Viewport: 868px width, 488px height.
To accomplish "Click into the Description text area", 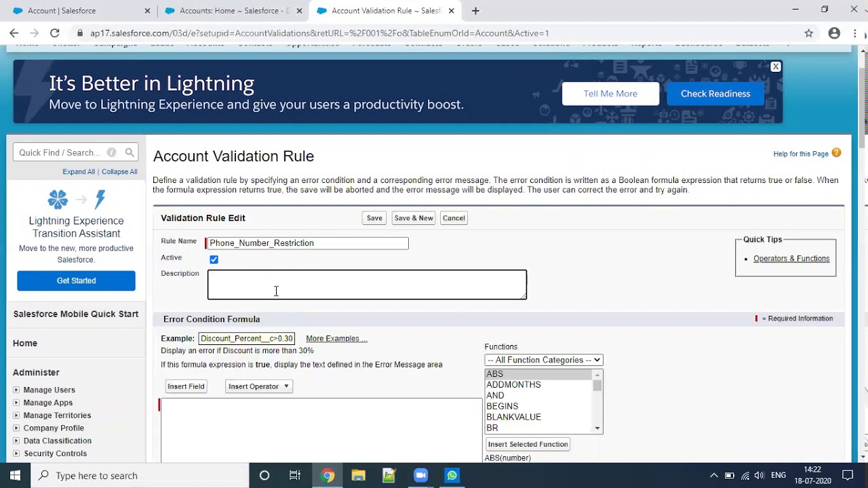I will pos(367,285).
